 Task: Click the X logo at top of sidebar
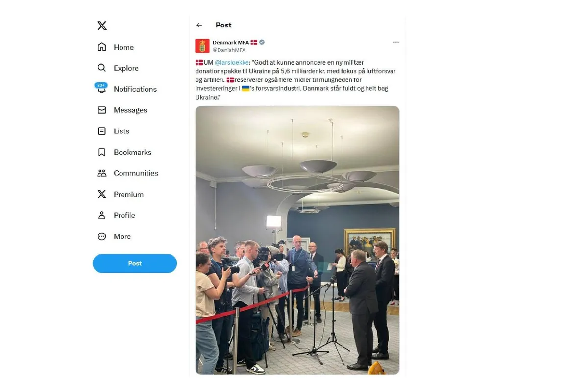click(102, 26)
